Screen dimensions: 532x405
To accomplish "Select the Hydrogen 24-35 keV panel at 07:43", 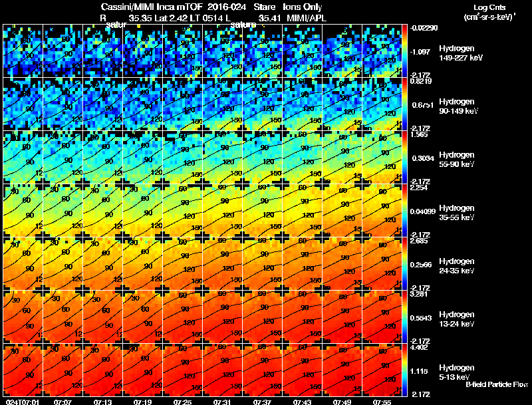I will point(303,263).
